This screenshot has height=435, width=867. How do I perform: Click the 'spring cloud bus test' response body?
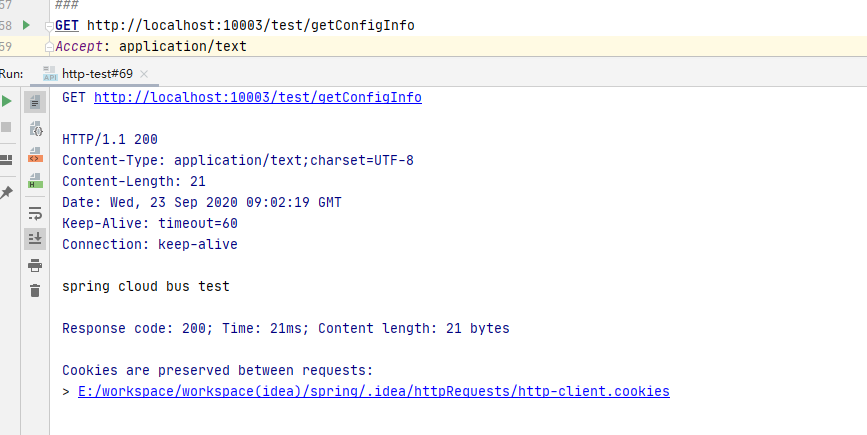145,287
